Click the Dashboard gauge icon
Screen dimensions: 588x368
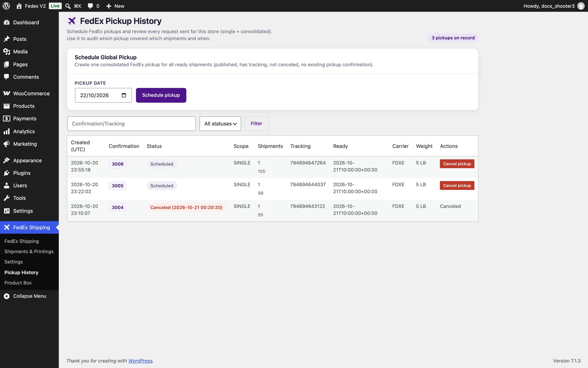pos(7,22)
